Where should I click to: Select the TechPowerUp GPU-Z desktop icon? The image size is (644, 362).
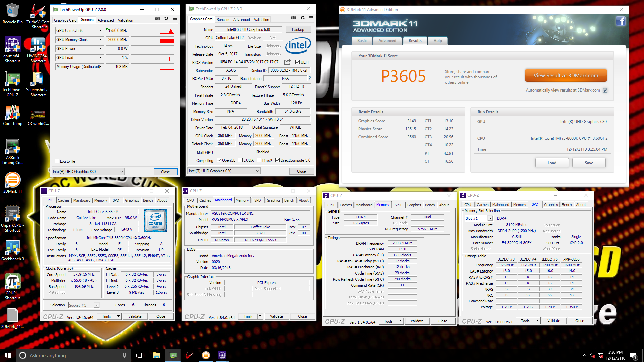pos(12,84)
